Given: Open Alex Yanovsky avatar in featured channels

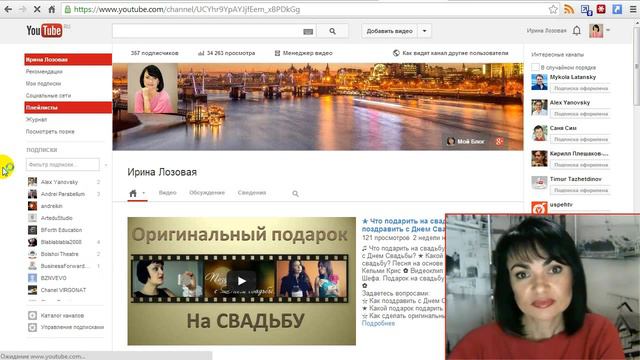Looking at the screenshot, I should coord(539,107).
